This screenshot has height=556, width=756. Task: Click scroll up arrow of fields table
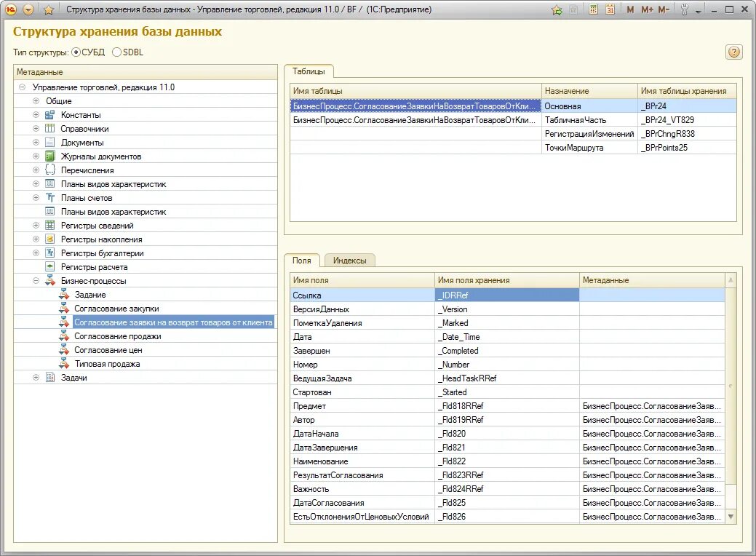[x=731, y=279]
